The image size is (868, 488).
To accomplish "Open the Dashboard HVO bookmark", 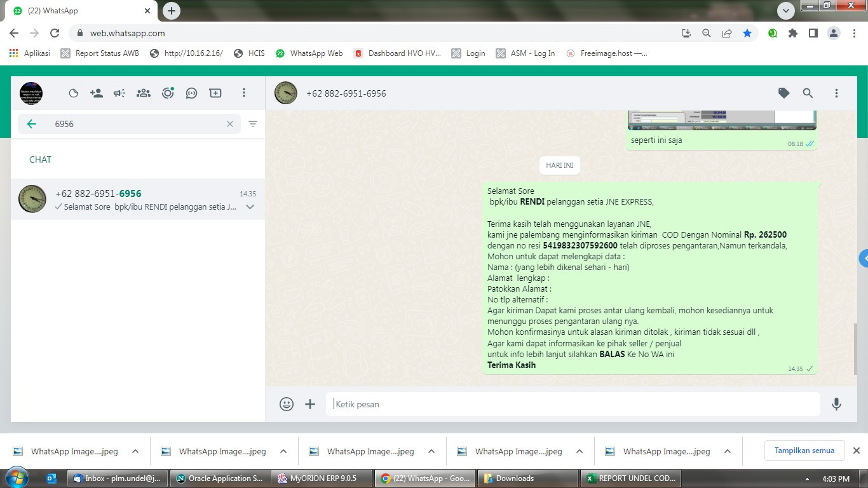I will [x=397, y=53].
